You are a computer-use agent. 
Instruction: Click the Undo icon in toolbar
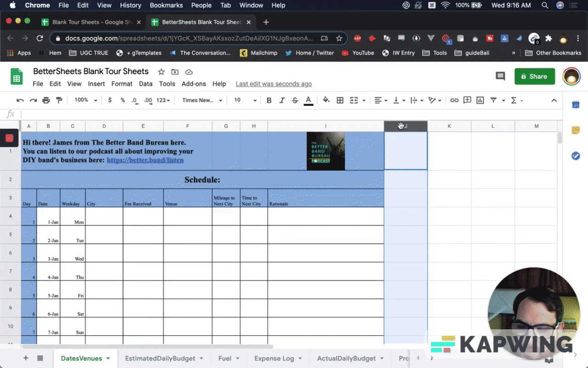[x=20, y=100]
